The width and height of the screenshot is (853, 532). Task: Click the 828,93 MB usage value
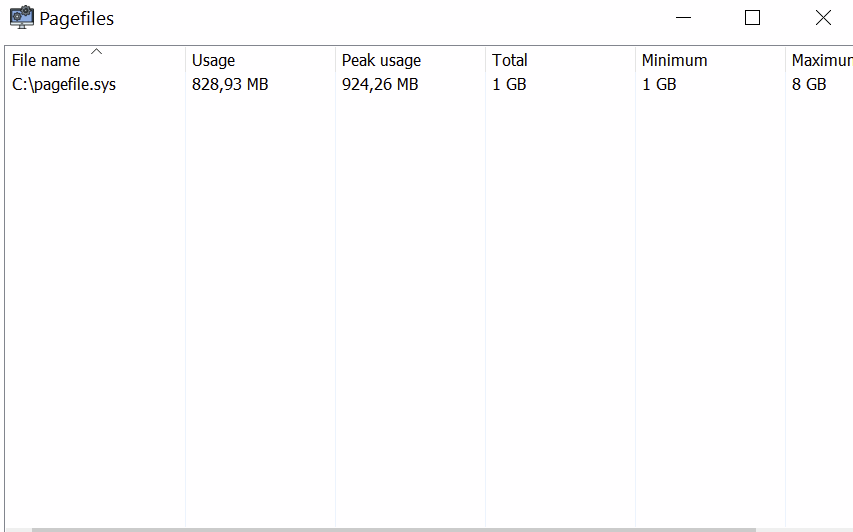[x=230, y=85]
